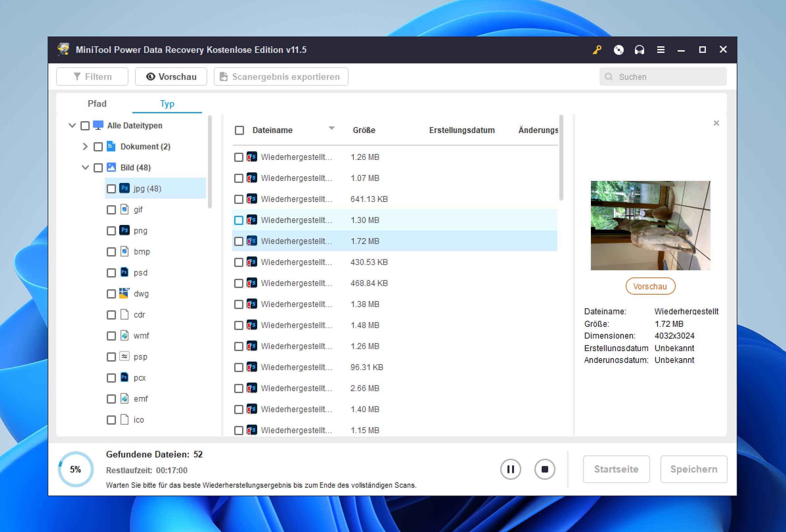Click the Dokument file type icon
Screen dimensions: 786x532
[111, 146]
